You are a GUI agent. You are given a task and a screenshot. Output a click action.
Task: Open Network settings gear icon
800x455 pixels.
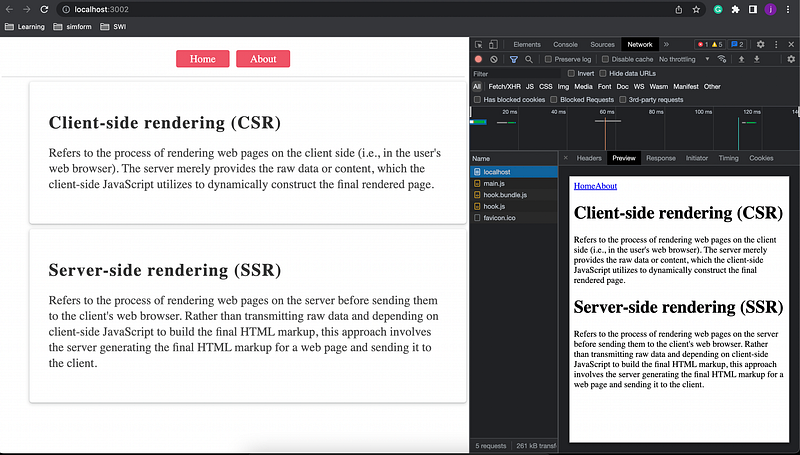[x=791, y=59]
